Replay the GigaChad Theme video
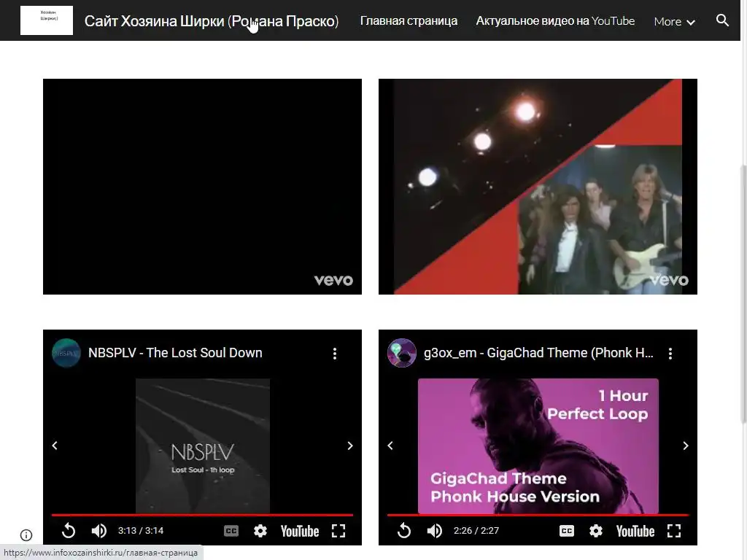The width and height of the screenshot is (747, 560). point(404,531)
